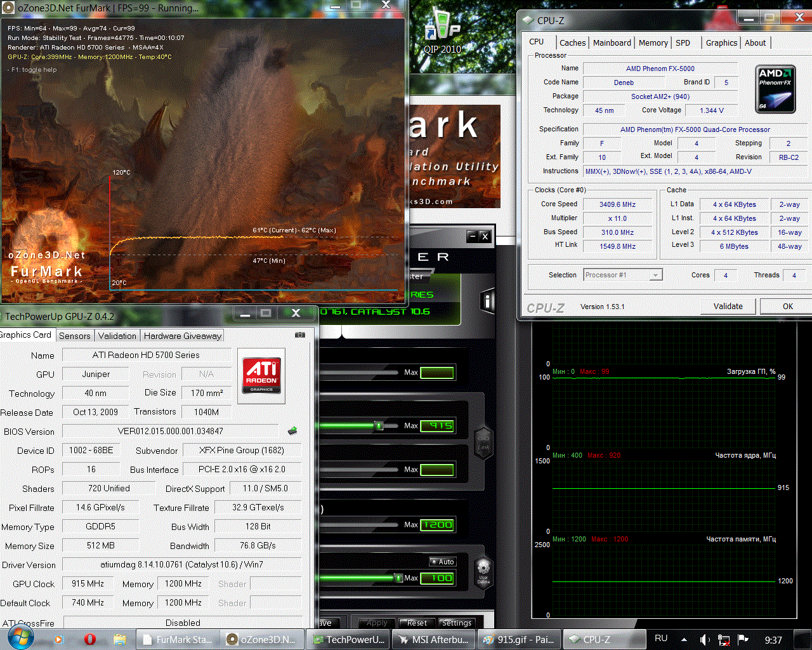Image resolution: width=812 pixels, height=650 pixels.
Task: Click the fan speed value field showing 100
Action: [x=438, y=578]
